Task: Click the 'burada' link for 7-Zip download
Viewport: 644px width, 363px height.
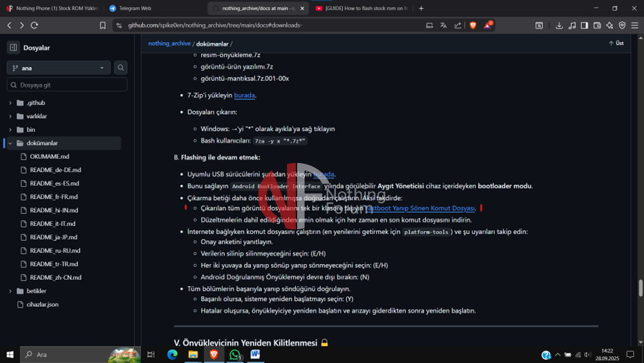Action: 244,96
